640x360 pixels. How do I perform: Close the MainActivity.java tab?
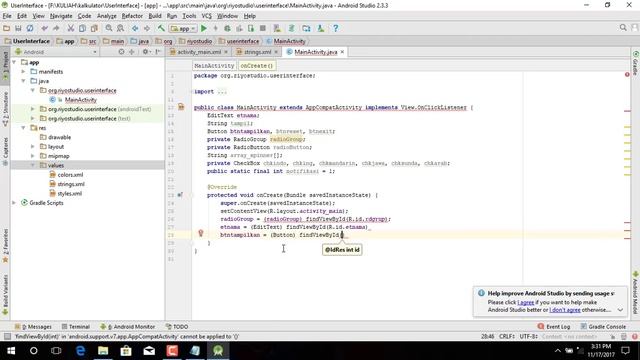(342, 52)
